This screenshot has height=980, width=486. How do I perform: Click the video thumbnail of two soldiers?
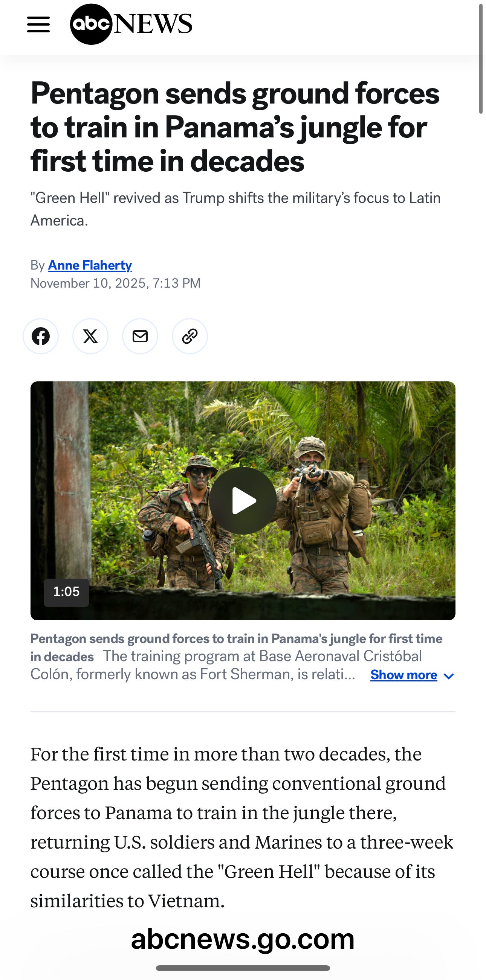243,501
